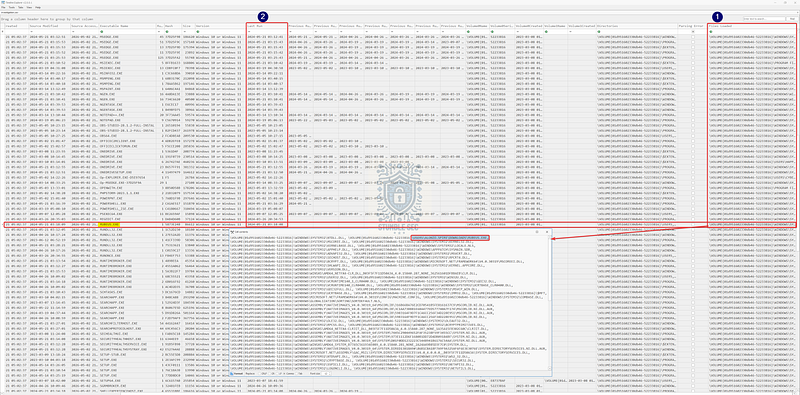
Task: Open the Help menu
Action: point(38,8)
